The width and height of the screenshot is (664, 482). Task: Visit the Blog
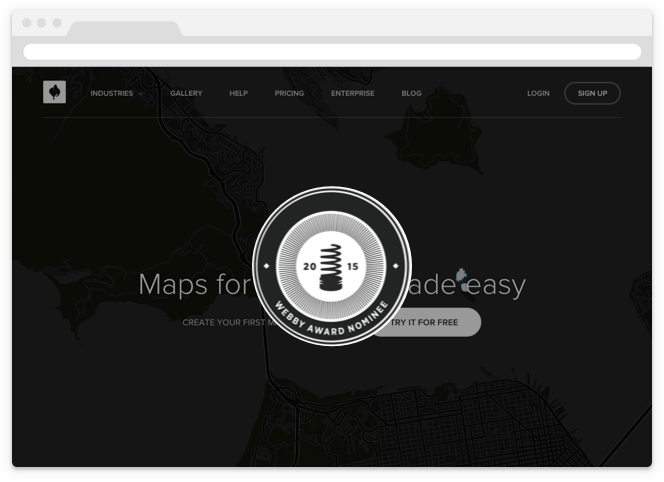coord(412,93)
